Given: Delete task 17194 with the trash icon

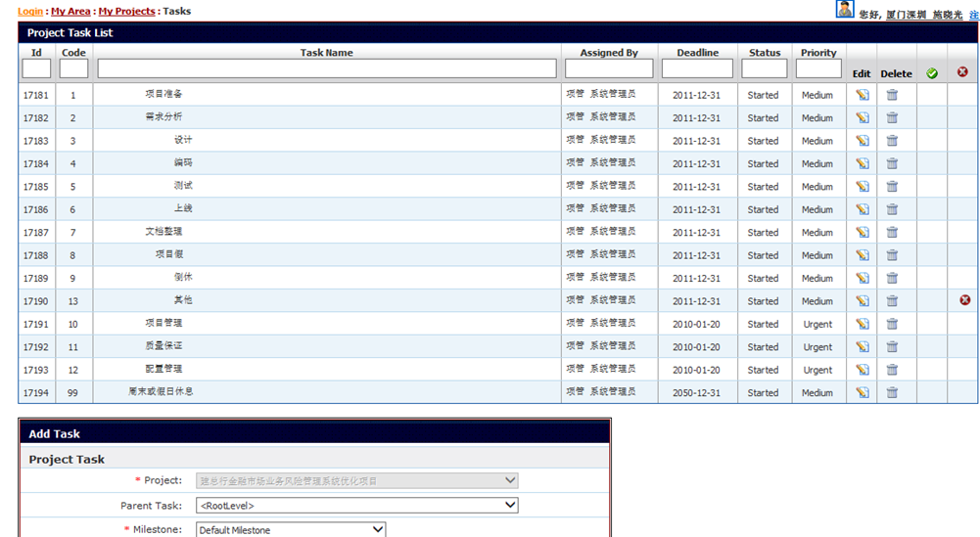Looking at the screenshot, I should tap(892, 392).
